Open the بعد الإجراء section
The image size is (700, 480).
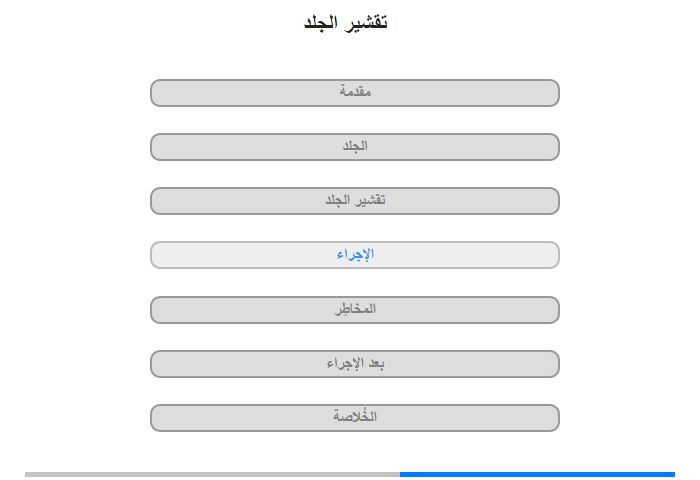[354, 364]
